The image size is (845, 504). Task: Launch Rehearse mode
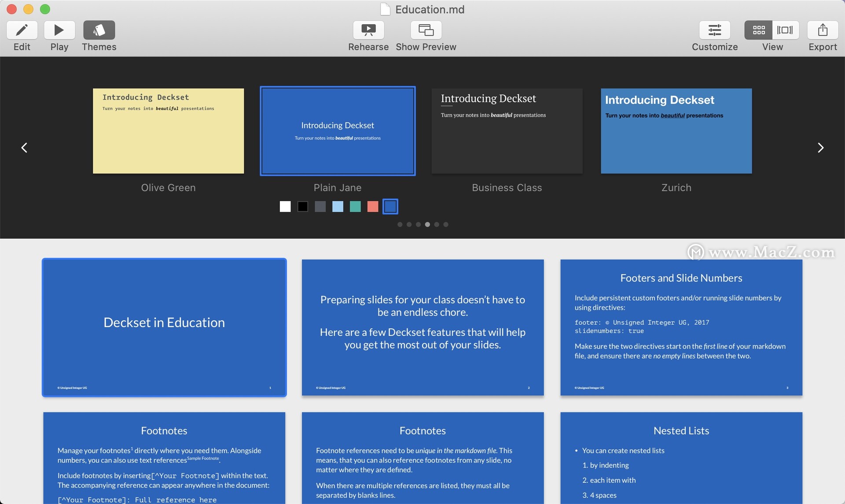(x=368, y=30)
